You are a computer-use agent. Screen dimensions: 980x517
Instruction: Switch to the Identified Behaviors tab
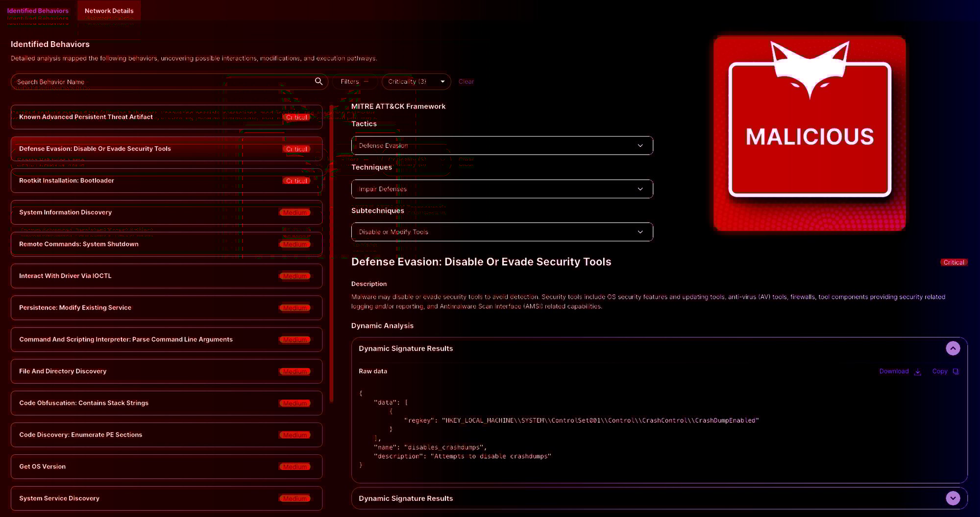(38, 10)
